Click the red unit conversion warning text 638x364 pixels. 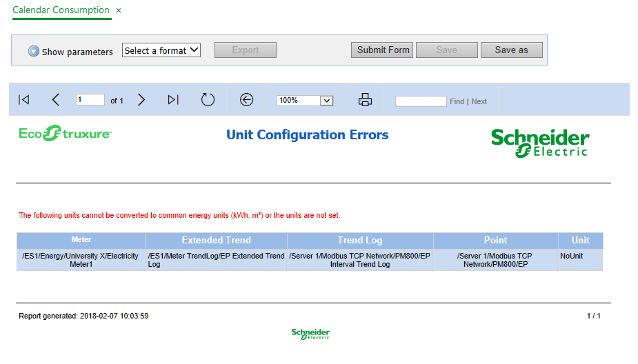(179, 215)
